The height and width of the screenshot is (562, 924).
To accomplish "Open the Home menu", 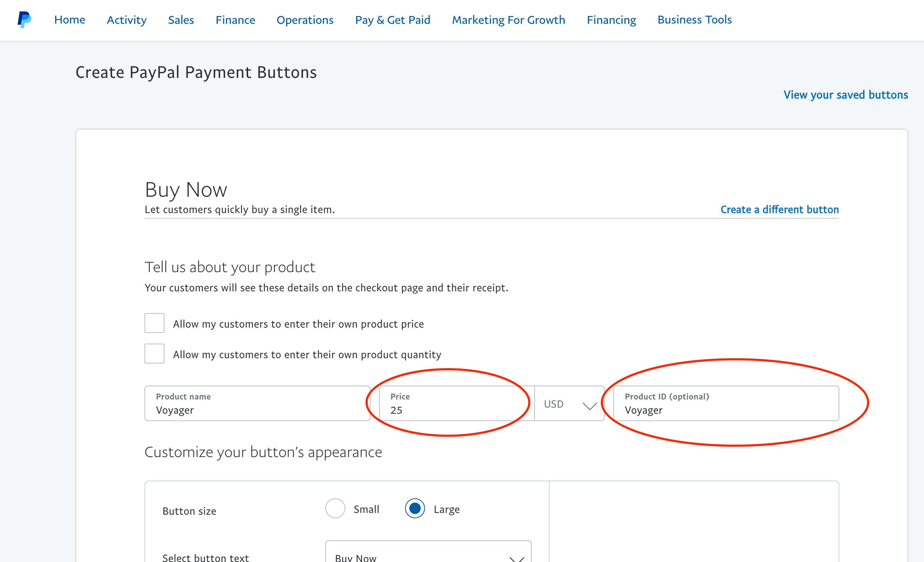I will click(x=69, y=20).
